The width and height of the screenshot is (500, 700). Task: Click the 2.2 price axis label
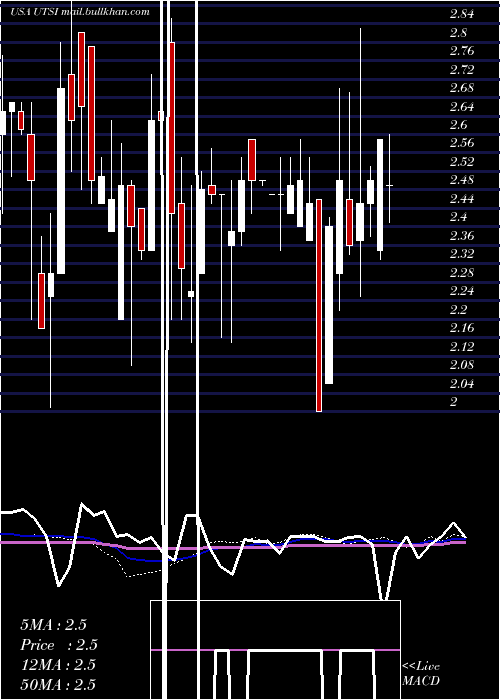[458, 310]
